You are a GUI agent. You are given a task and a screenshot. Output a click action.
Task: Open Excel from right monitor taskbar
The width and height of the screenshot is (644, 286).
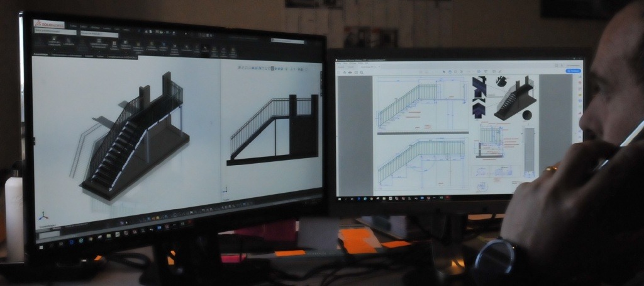(x=441, y=198)
